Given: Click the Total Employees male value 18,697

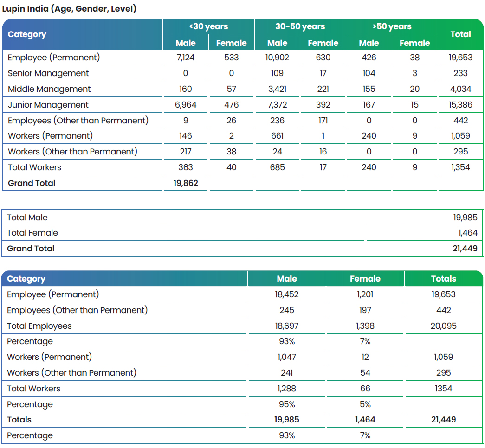Looking at the screenshot, I should click(x=287, y=326).
